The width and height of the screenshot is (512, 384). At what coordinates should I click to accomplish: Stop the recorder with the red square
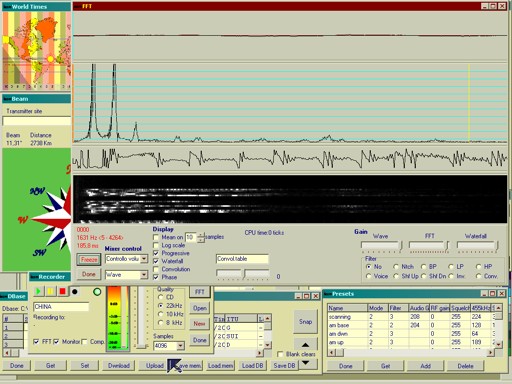click(62, 291)
